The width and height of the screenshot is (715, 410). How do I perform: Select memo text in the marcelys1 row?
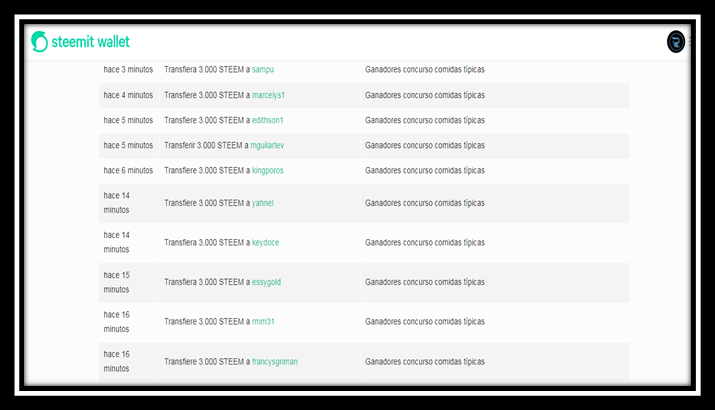click(425, 95)
